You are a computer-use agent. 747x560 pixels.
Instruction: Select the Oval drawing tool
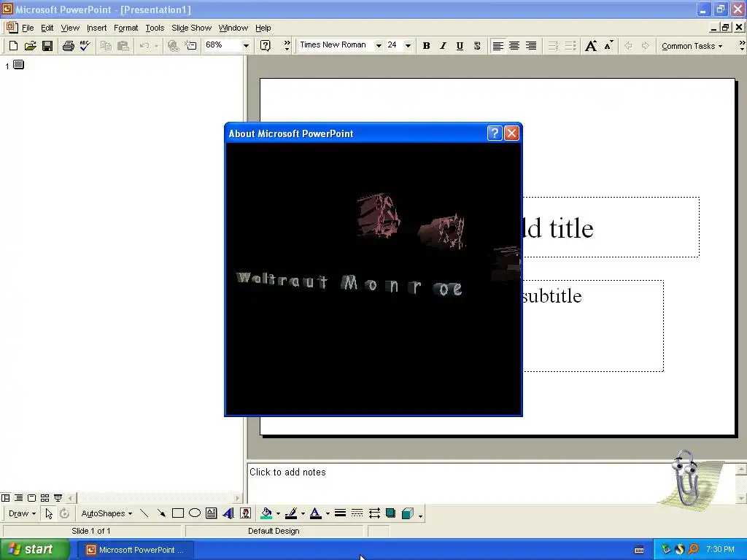tap(194, 513)
